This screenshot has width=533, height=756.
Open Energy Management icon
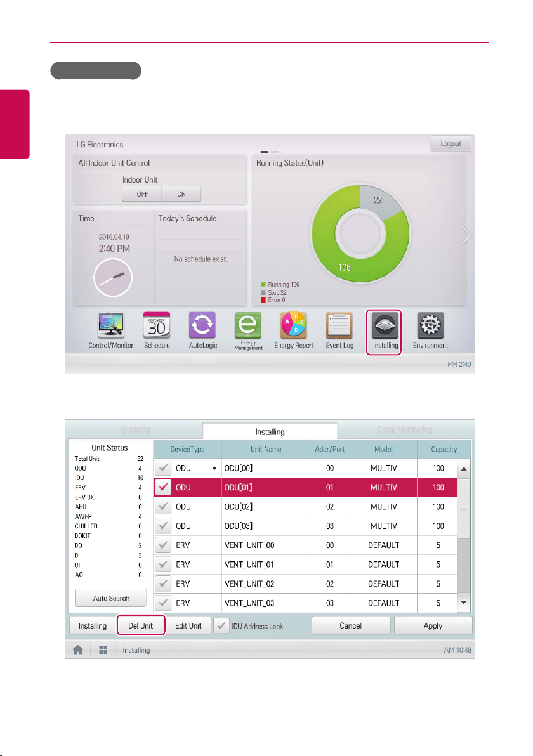[x=248, y=326]
